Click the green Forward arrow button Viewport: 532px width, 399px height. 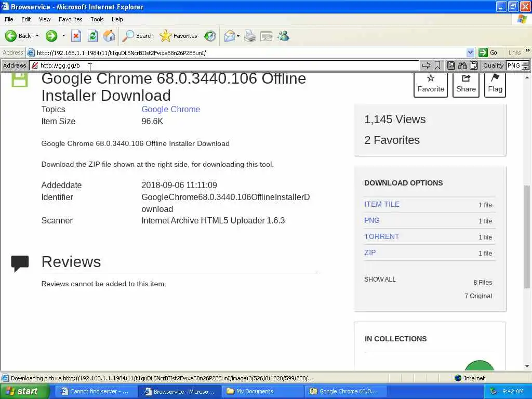tap(51, 36)
